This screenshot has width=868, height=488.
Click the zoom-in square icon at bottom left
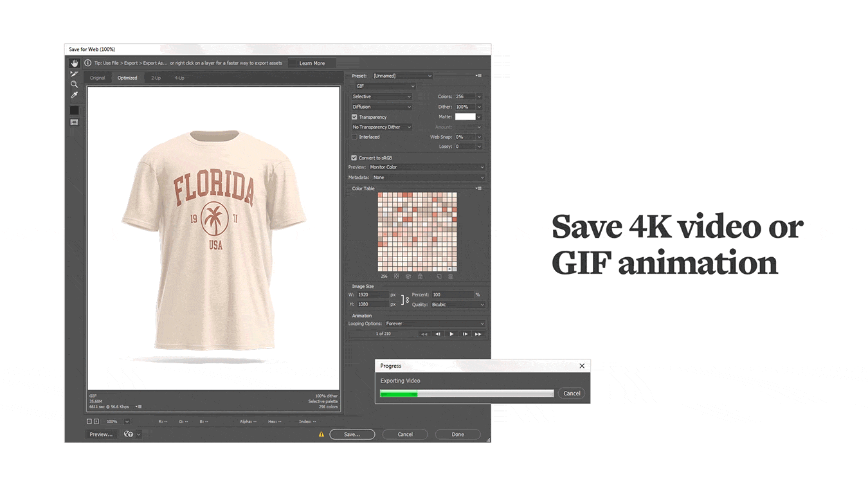tap(96, 422)
